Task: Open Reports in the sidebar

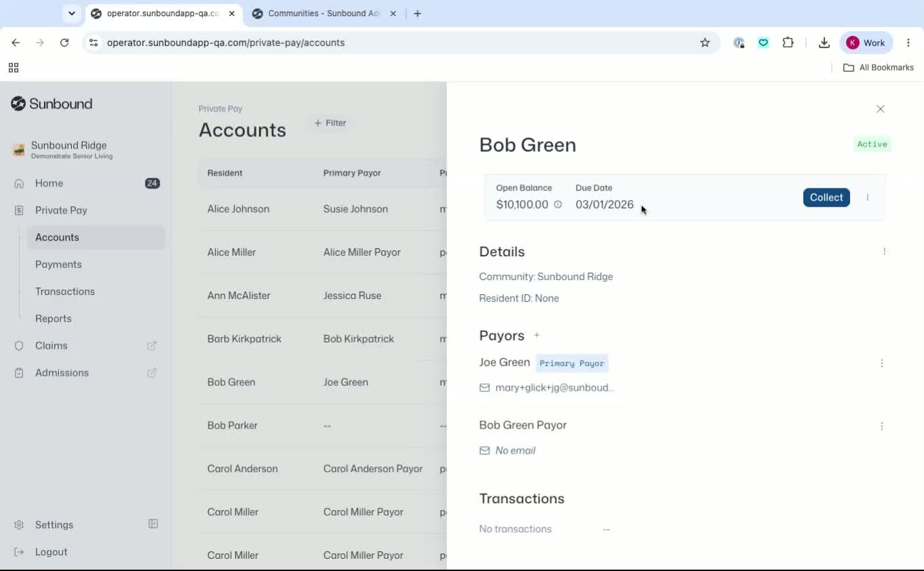Action: [53, 319]
